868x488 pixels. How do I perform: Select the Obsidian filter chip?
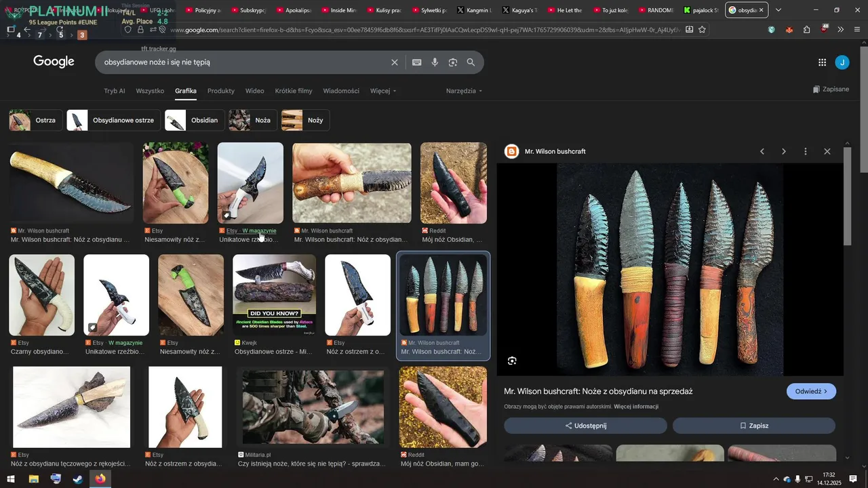pos(195,120)
